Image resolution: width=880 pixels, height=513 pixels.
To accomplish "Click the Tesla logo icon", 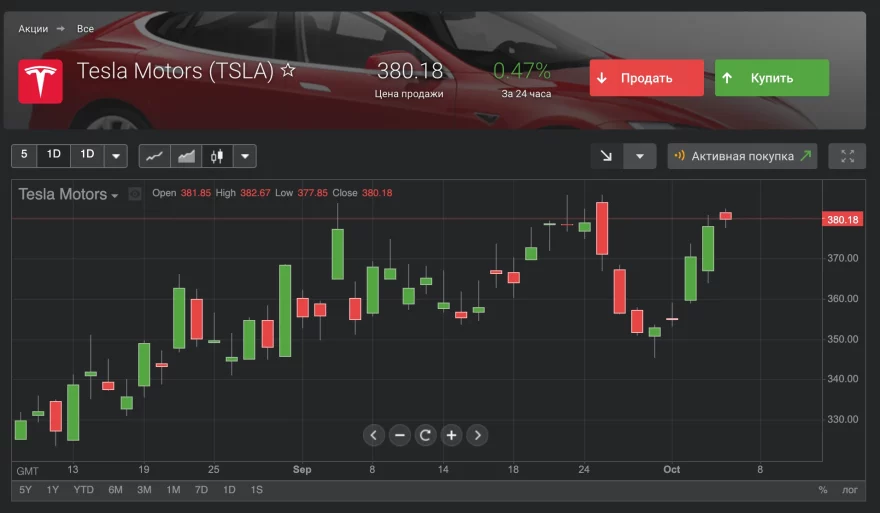I will (x=40, y=81).
